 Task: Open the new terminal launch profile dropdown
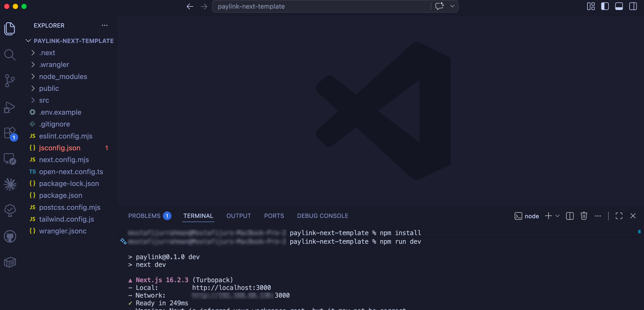(x=557, y=216)
